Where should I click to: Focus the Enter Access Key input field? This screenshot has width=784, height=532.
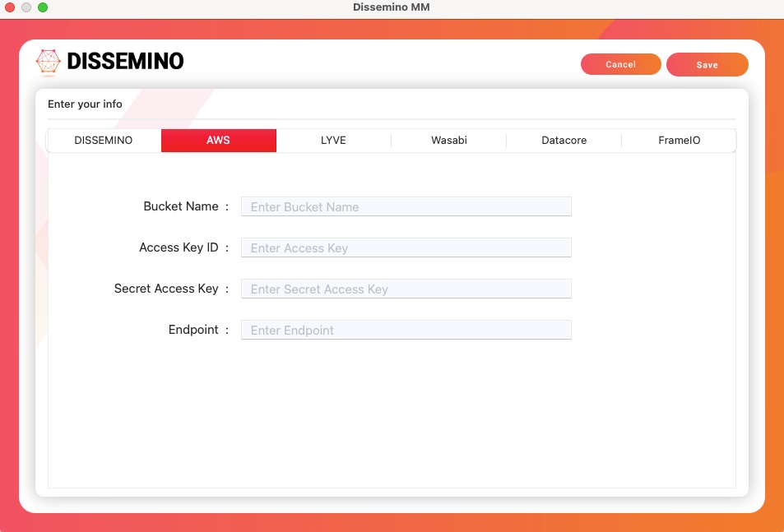(x=406, y=247)
